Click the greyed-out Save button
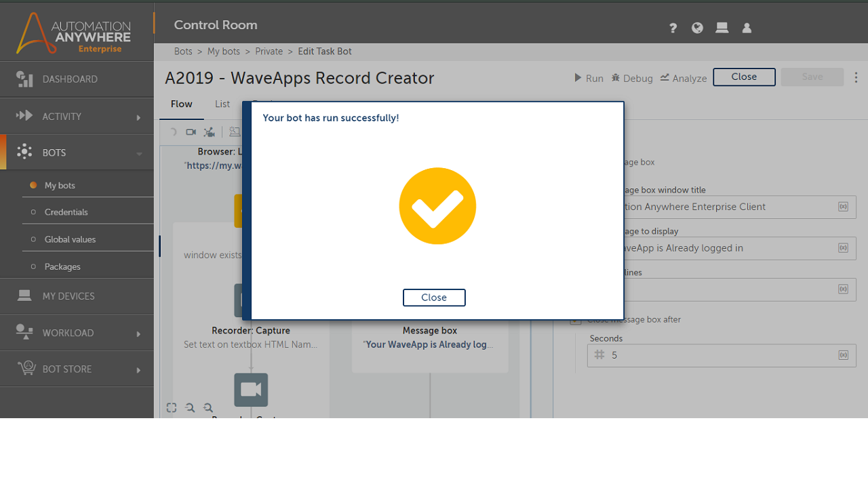Screen dimensions: 868x488 tap(812, 77)
